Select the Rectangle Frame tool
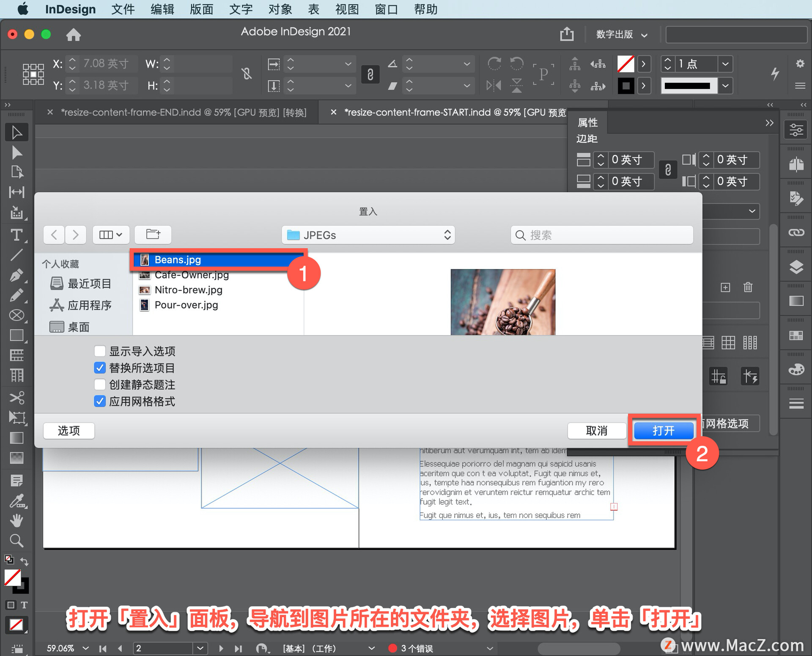The image size is (812, 656). point(16,315)
